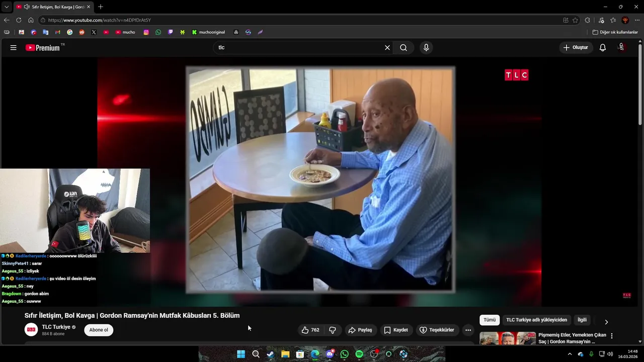Go to the YouTube Premium home logo

pos(43,48)
